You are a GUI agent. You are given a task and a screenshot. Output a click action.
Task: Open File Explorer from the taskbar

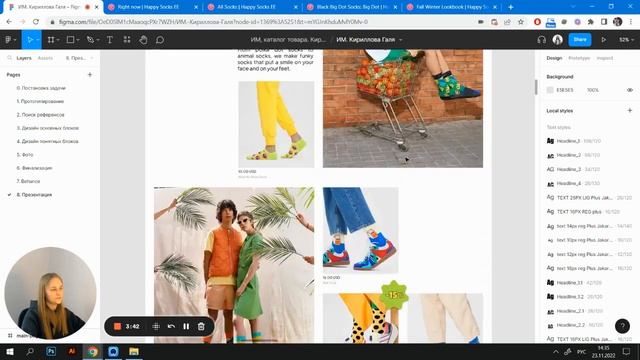134,351
